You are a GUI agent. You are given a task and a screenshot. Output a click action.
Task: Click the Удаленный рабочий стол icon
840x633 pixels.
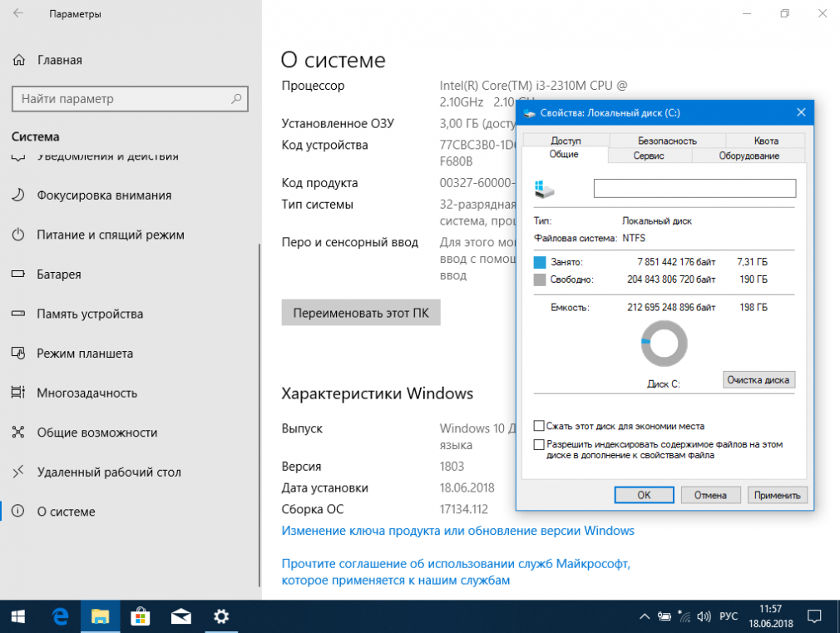18,472
